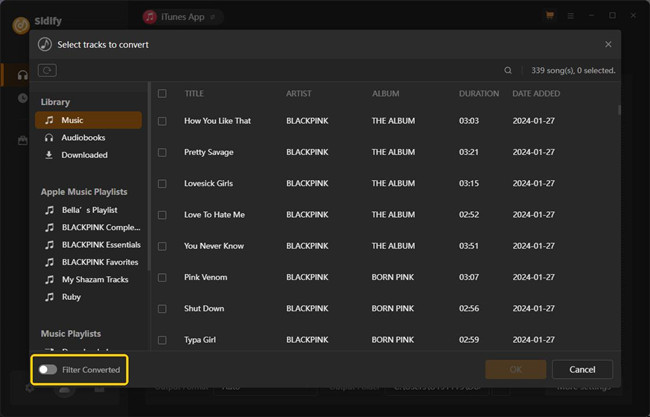Click the 339 song(s), 0 selected text
Image resolution: width=650 pixels, height=417 pixels.
point(573,70)
